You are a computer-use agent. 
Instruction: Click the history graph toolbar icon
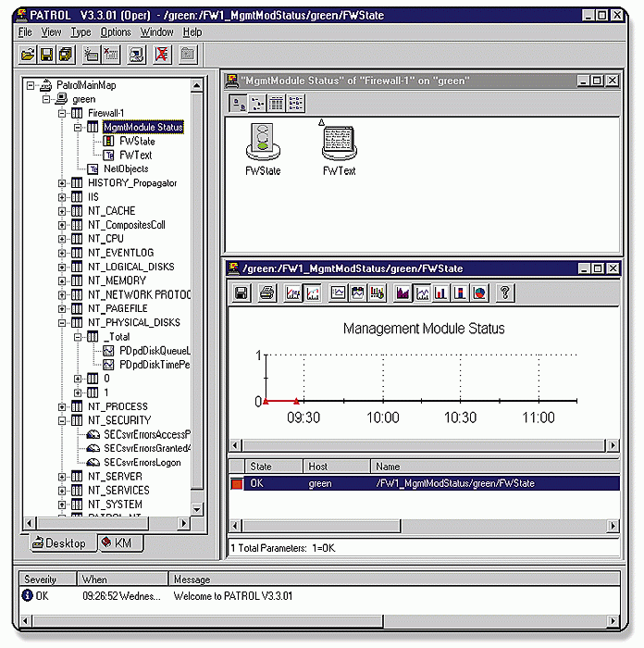pos(293,293)
